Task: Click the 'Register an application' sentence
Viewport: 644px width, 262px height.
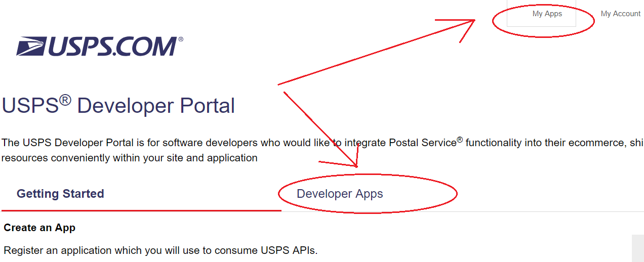Action: pyautogui.click(x=160, y=250)
